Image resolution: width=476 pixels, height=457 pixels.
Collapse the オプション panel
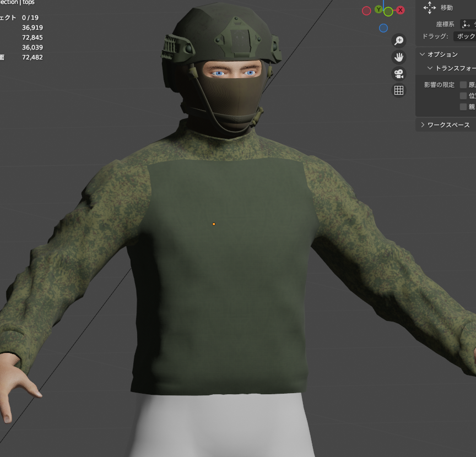[x=422, y=55]
